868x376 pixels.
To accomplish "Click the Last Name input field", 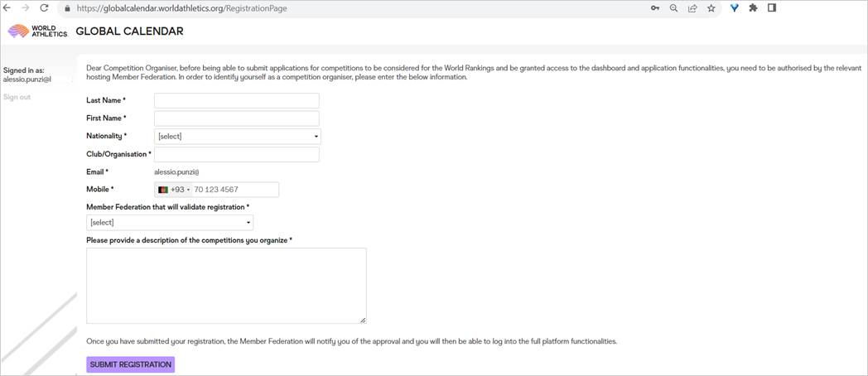I will coord(236,100).
